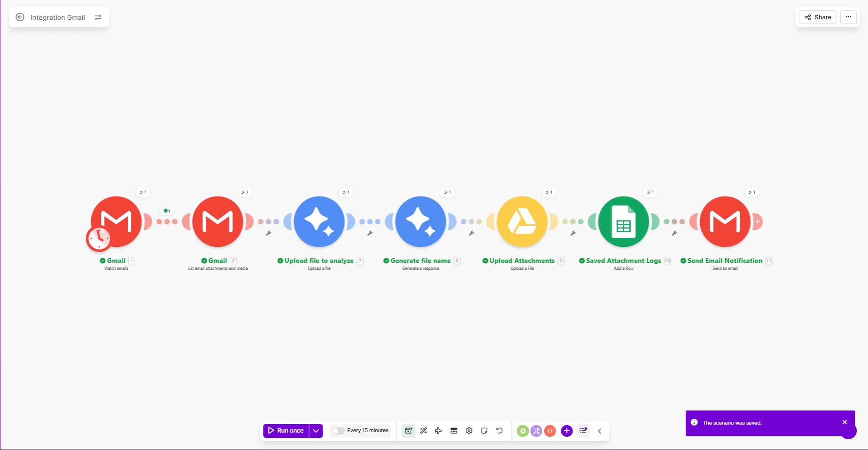The width and height of the screenshot is (868, 450).
Task: Add a new module using the plus icon
Action: (566, 430)
